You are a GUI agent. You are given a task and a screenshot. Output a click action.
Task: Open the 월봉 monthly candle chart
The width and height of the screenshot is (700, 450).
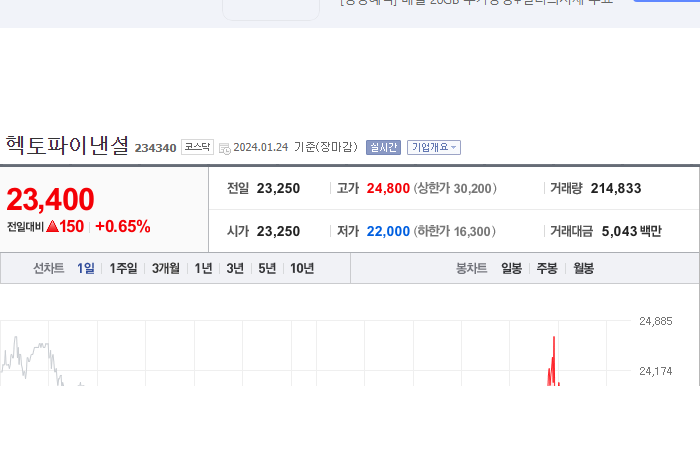click(583, 268)
